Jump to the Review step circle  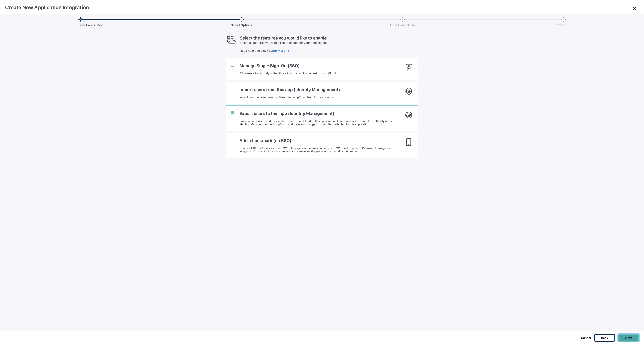pyautogui.click(x=563, y=19)
